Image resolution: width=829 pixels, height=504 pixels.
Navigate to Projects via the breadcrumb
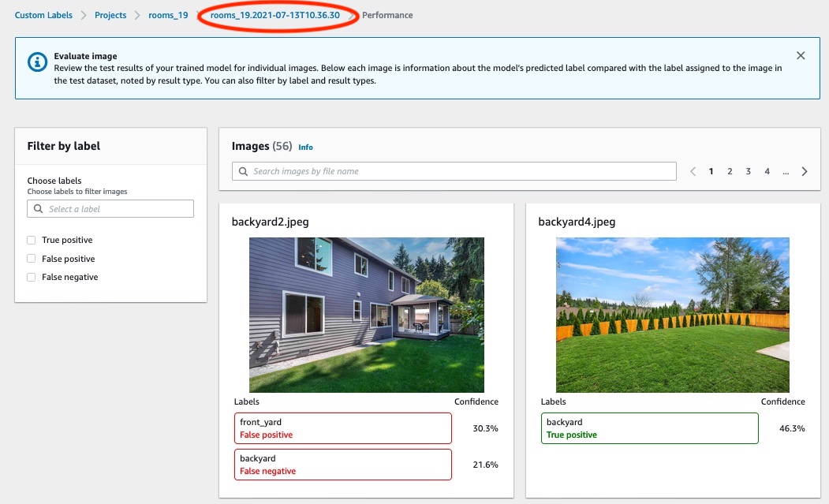pos(110,14)
